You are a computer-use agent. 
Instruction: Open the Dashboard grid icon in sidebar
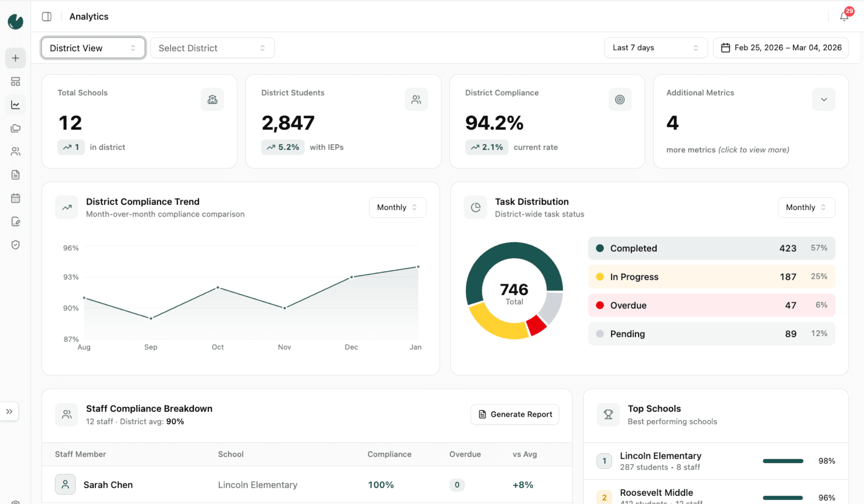coord(15,82)
